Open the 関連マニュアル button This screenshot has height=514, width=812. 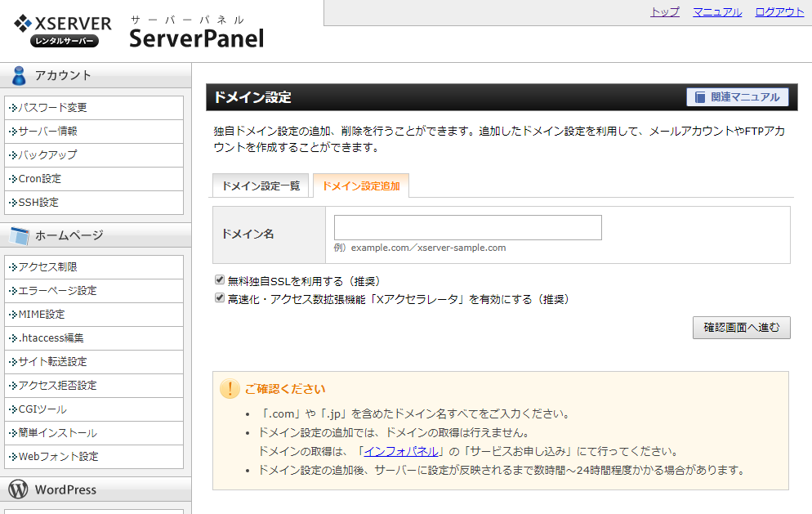pyautogui.click(x=738, y=97)
